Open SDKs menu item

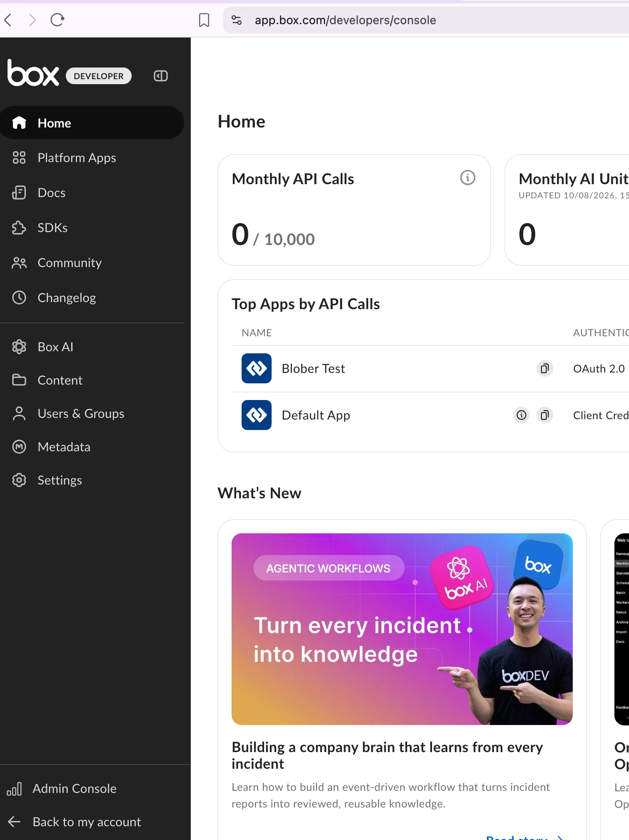[x=92, y=227]
